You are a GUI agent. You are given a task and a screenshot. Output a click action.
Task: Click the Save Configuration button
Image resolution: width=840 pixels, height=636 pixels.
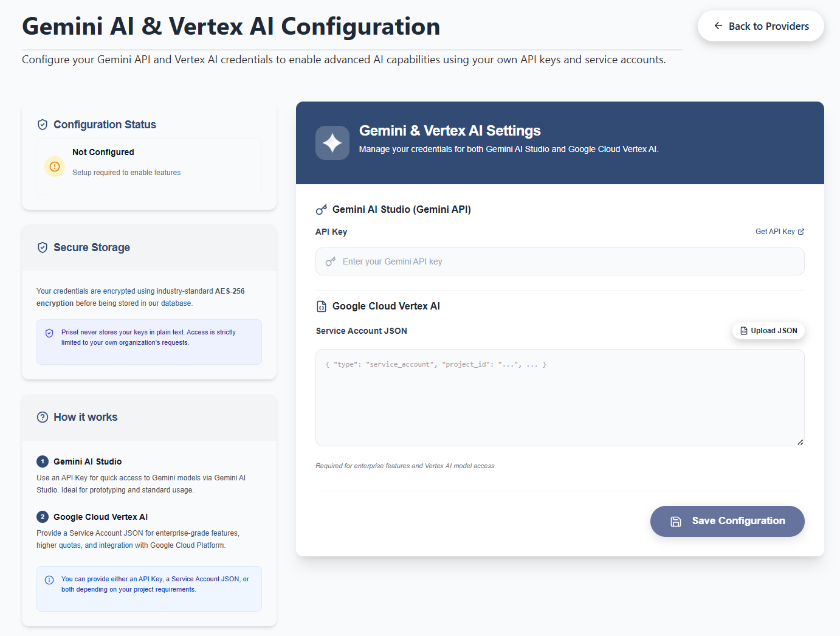(x=728, y=521)
